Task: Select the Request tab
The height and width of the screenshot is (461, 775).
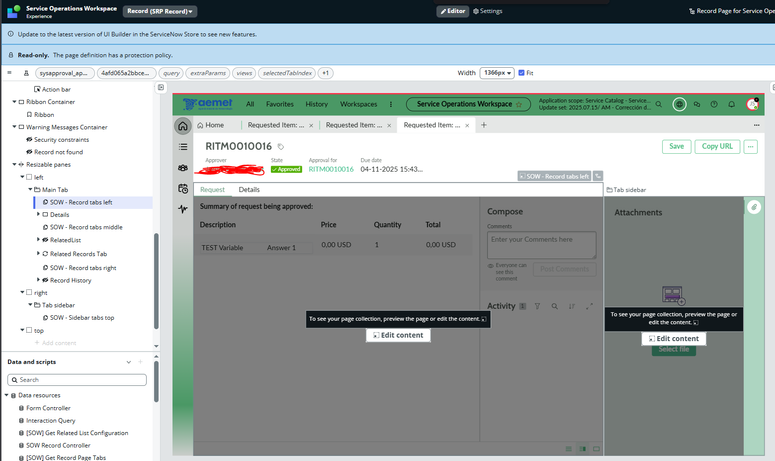Action: 212,190
